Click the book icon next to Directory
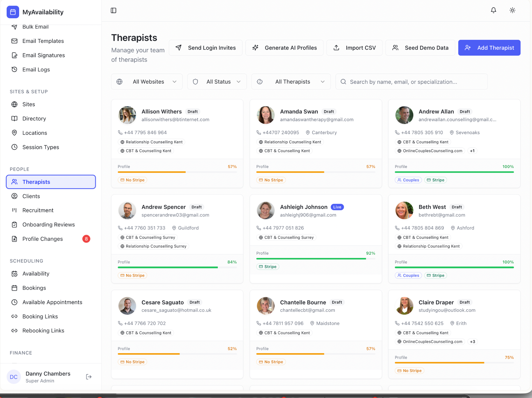Screen dimensions: 532x398 click(x=14, y=118)
